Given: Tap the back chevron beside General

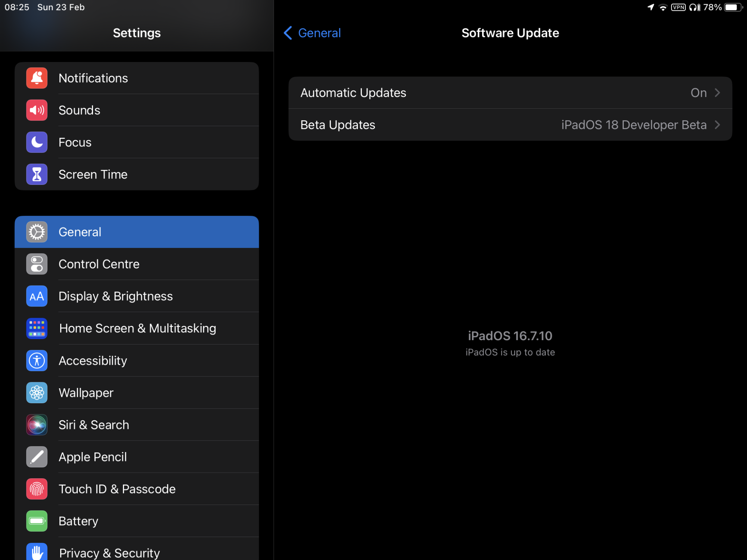Looking at the screenshot, I should [288, 33].
